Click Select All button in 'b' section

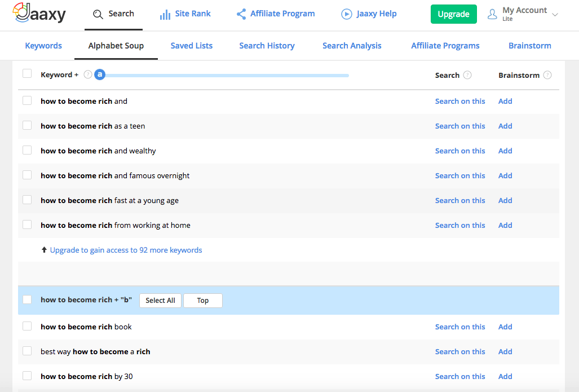pyautogui.click(x=160, y=301)
